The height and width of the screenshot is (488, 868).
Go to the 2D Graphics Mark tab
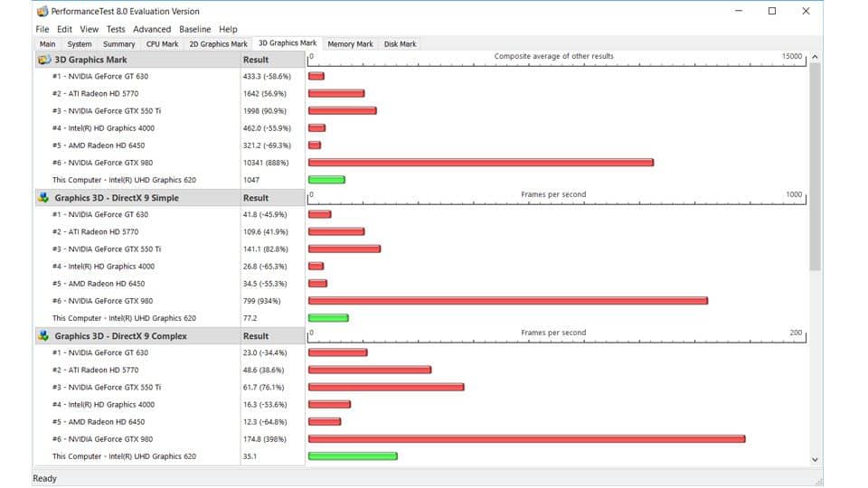click(x=218, y=44)
